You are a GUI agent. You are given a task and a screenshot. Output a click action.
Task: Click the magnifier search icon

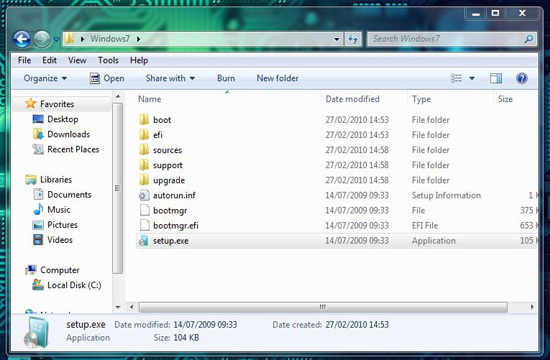(529, 39)
